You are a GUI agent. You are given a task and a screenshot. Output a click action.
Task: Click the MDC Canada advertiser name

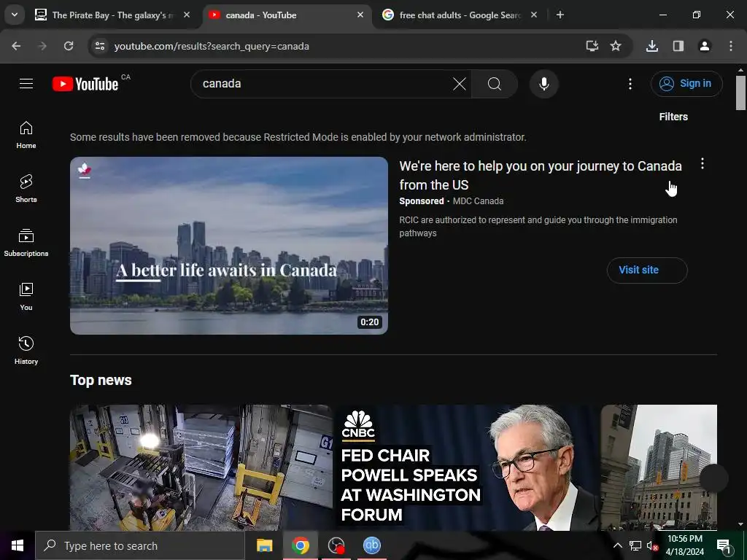pos(478,201)
